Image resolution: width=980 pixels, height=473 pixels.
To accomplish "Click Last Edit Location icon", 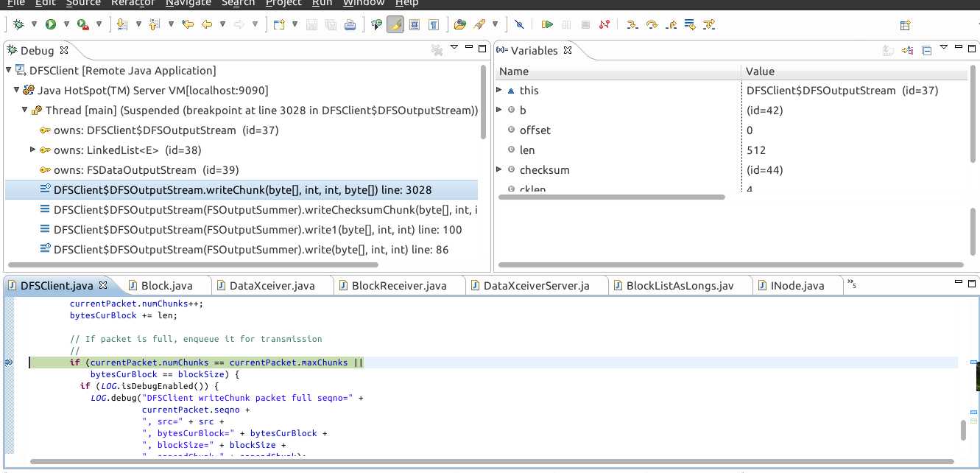I will [x=188, y=24].
